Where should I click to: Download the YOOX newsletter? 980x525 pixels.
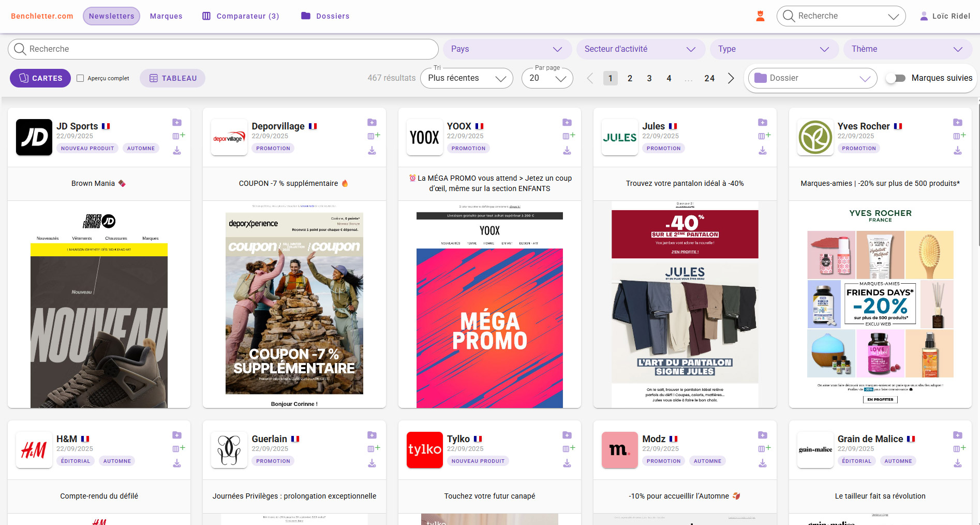567,151
